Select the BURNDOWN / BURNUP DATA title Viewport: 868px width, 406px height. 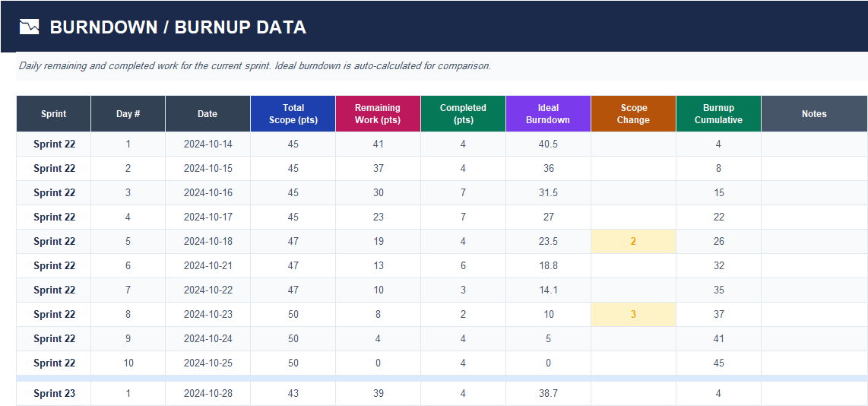coord(178,27)
